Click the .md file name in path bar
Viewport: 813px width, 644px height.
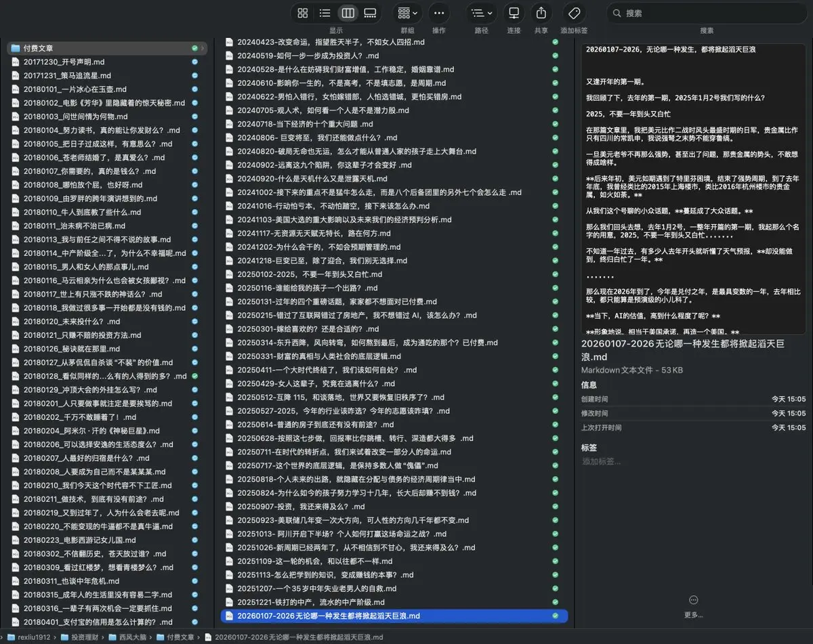coord(293,637)
